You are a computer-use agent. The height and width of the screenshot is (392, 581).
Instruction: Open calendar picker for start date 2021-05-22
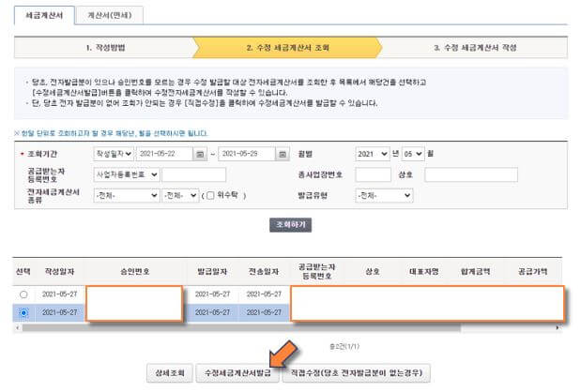point(200,154)
